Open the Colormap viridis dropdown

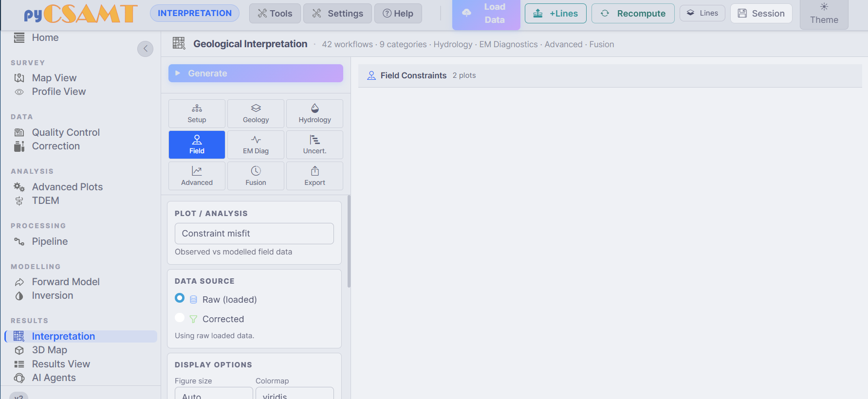(295, 393)
